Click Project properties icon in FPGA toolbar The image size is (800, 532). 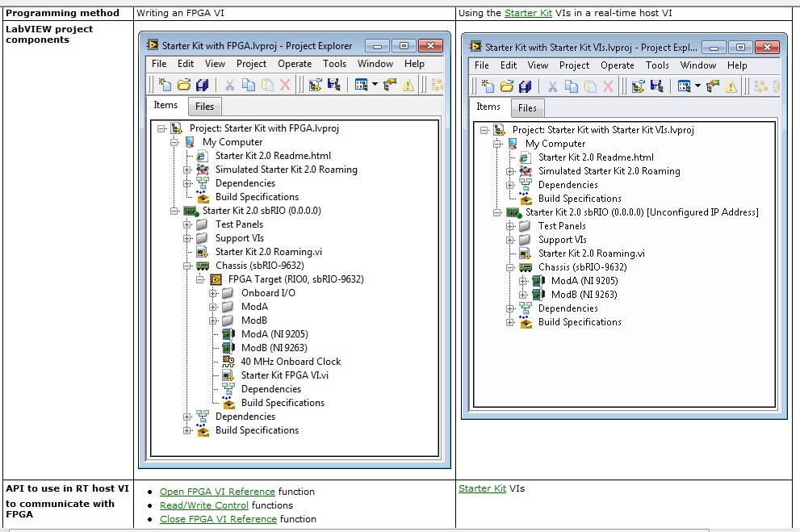[390, 85]
